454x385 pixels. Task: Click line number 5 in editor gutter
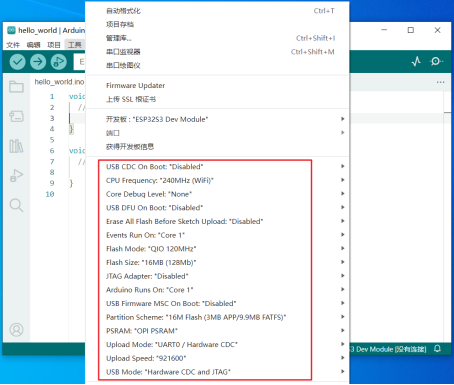tap(52, 140)
